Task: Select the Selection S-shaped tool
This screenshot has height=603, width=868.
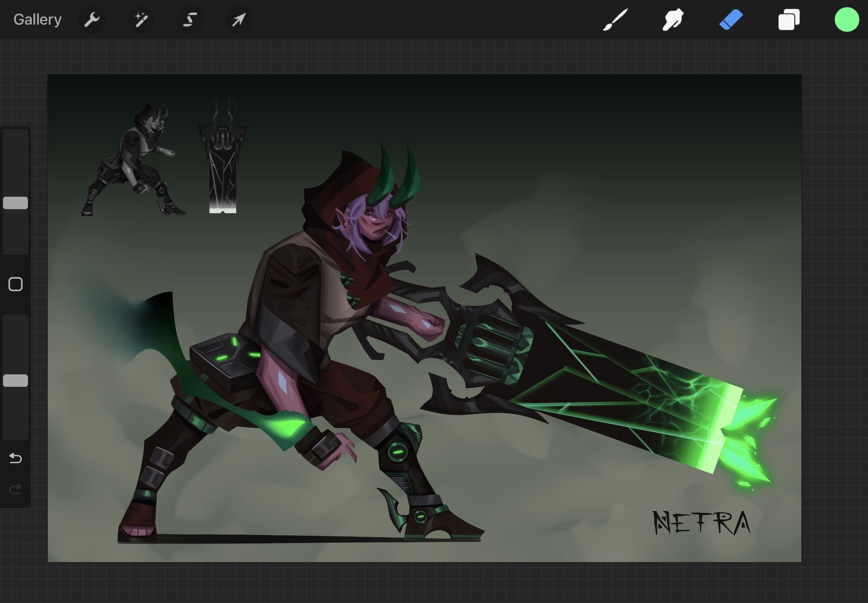Action: point(190,19)
